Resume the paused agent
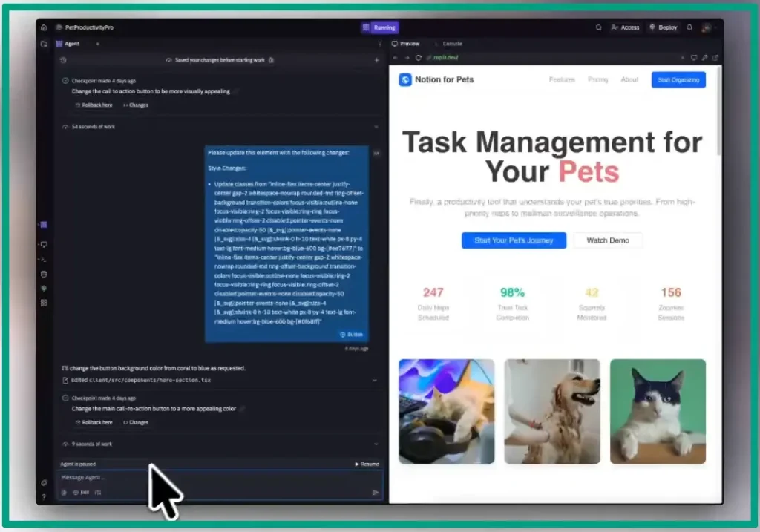This screenshot has height=532, width=760. point(367,464)
